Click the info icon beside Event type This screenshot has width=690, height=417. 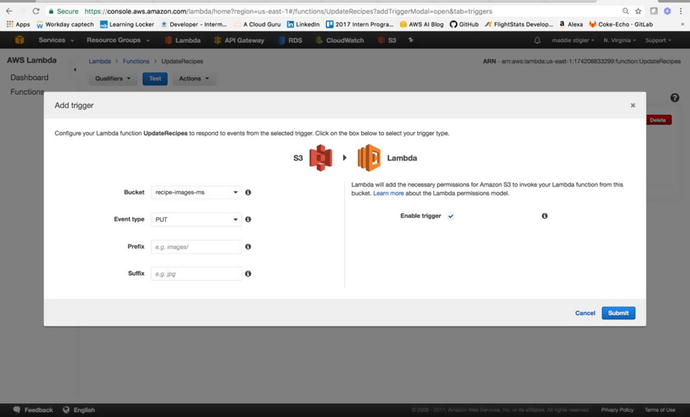point(248,219)
